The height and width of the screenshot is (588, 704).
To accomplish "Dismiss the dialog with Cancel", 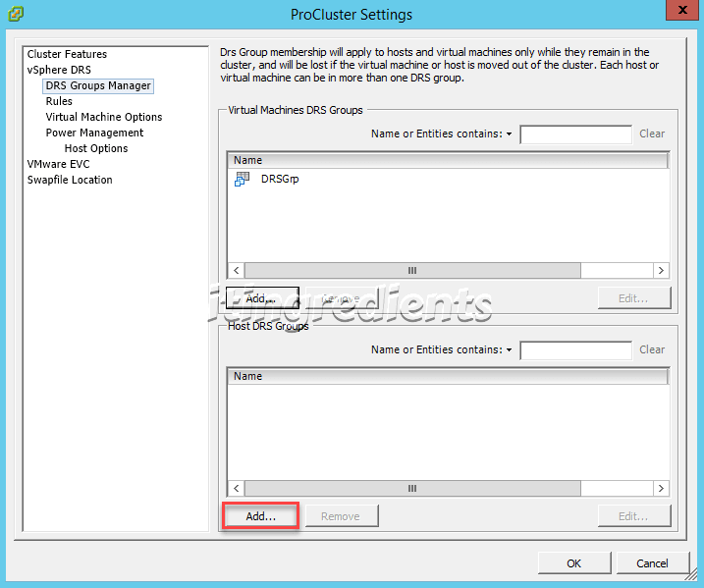I will [x=652, y=563].
